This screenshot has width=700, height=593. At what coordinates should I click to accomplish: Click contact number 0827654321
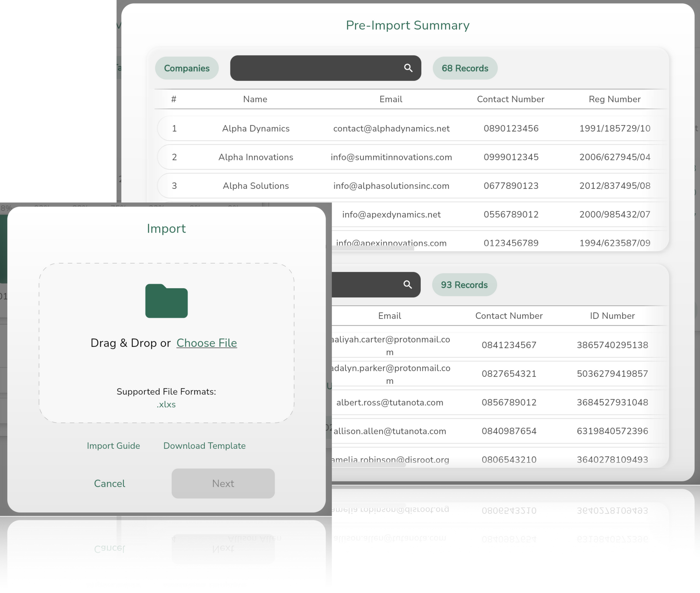pyautogui.click(x=509, y=374)
